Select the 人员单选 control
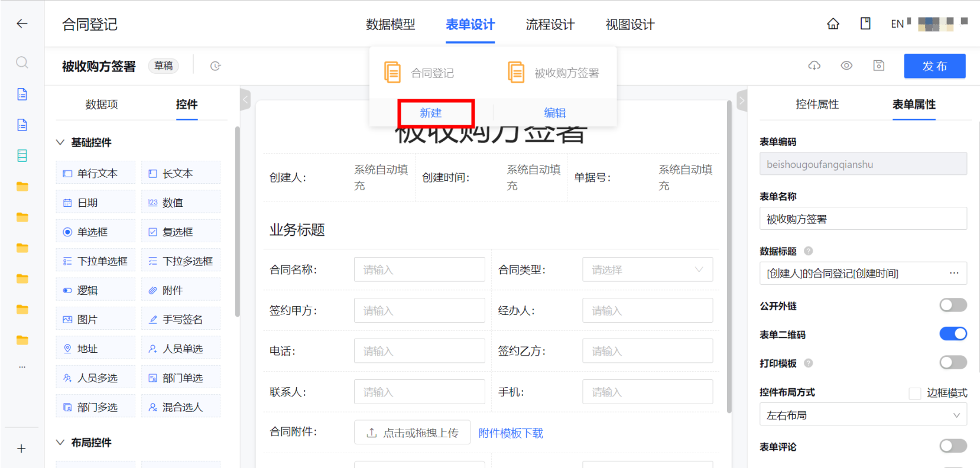This screenshot has height=468, width=980. (x=181, y=349)
